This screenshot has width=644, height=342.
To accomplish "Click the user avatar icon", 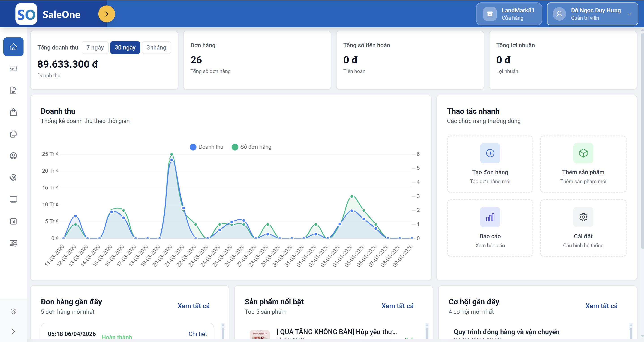I will tap(559, 14).
